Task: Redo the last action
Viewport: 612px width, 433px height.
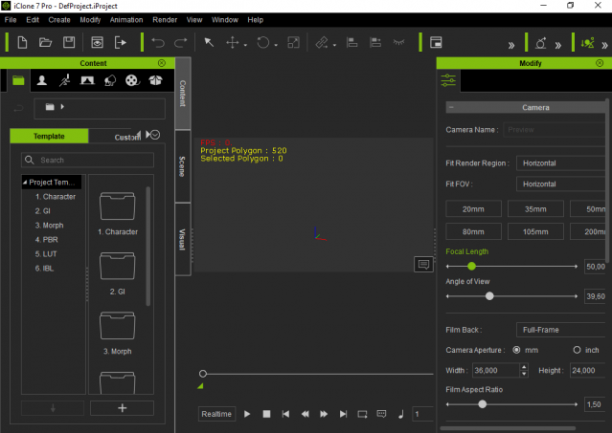Action: coord(180,42)
